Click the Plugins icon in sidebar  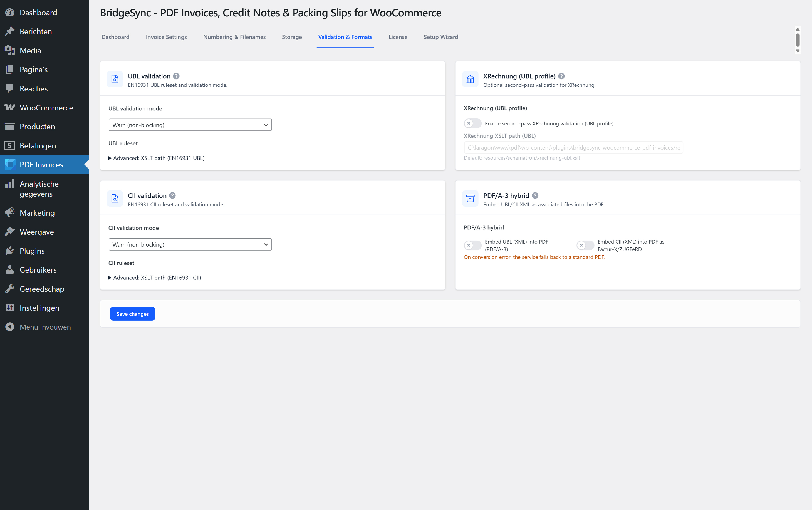coord(10,251)
